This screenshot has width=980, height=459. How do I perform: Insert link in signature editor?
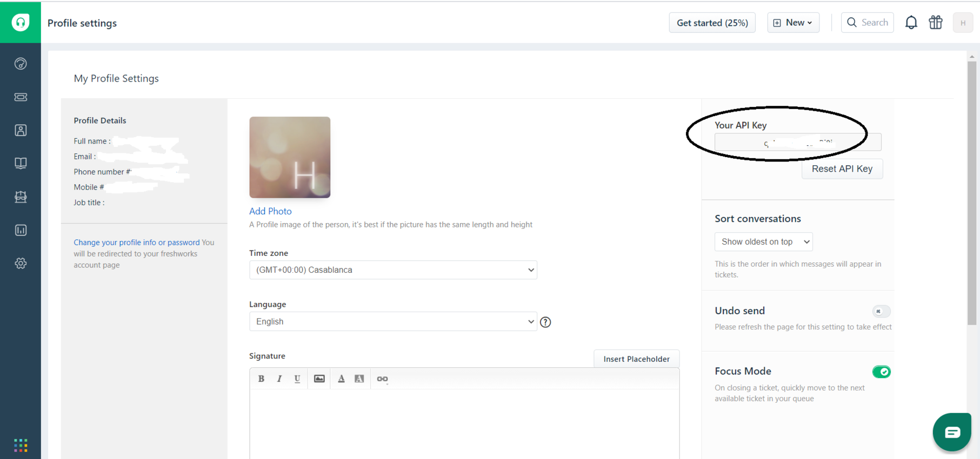[382, 379]
